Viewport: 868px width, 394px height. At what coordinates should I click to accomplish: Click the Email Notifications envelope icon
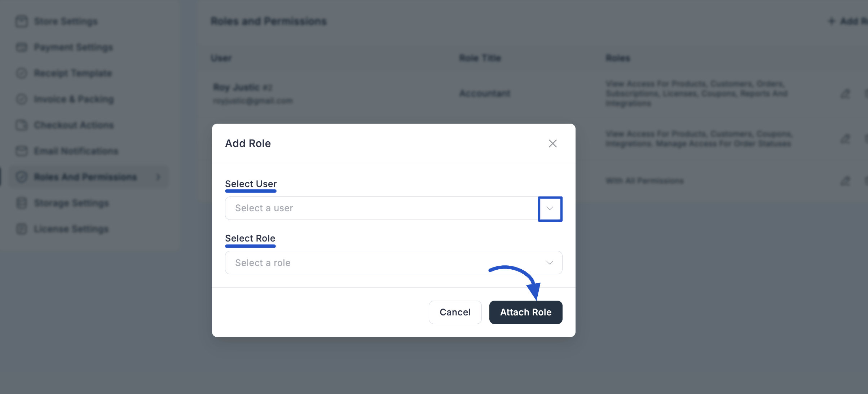[21, 151]
